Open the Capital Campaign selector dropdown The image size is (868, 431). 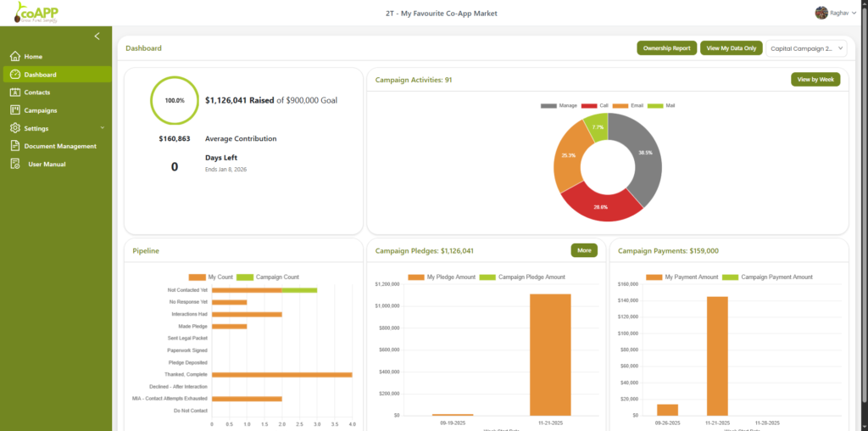[x=806, y=48]
